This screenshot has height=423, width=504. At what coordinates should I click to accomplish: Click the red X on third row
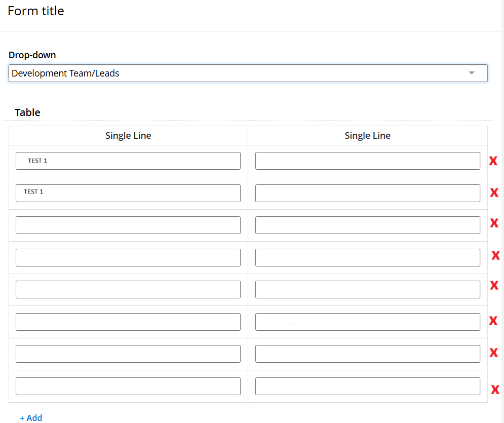coord(494,223)
